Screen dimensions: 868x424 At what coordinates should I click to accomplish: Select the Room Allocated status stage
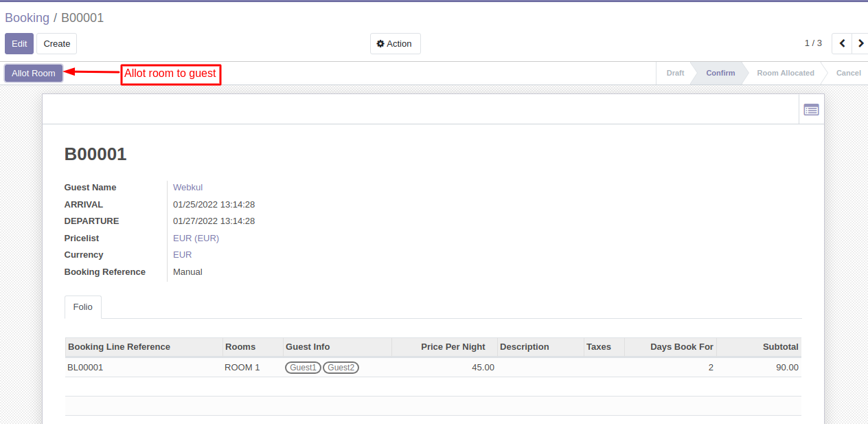785,73
